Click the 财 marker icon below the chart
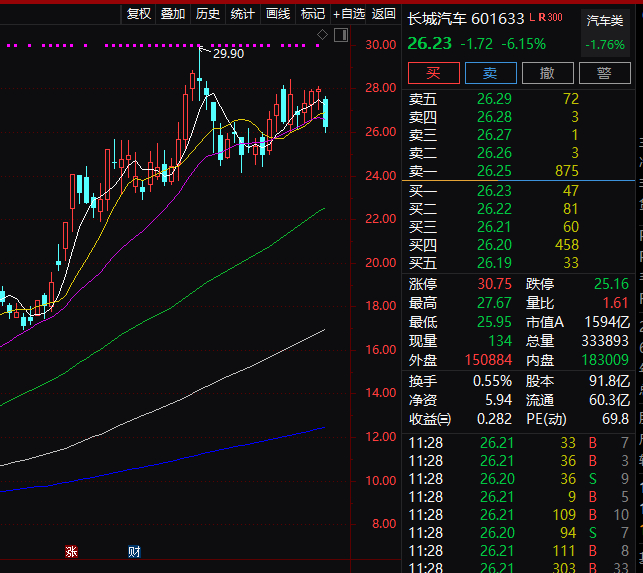Image resolution: width=643 pixels, height=573 pixels. (134, 551)
